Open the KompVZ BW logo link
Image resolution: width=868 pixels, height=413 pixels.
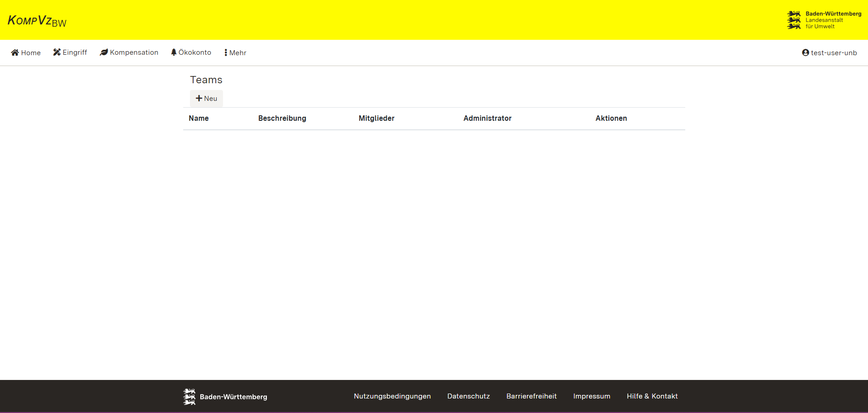(x=37, y=21)
